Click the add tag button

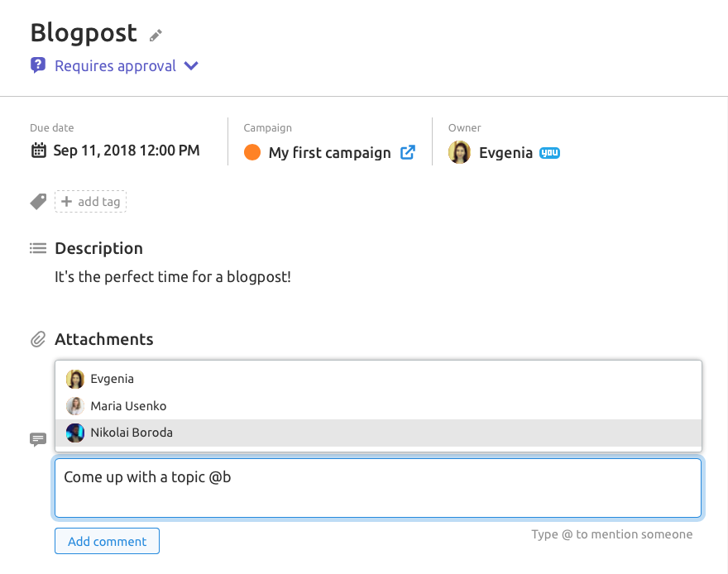tap(90, 201)
